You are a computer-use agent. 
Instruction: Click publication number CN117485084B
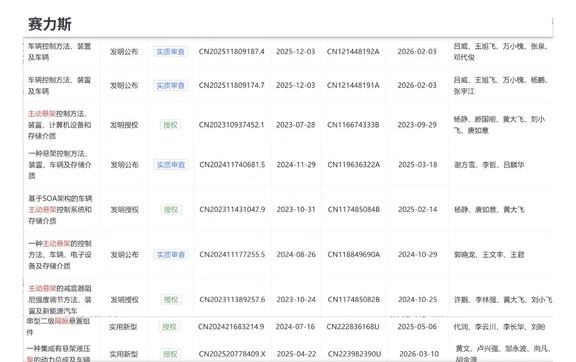pos(354,209)
